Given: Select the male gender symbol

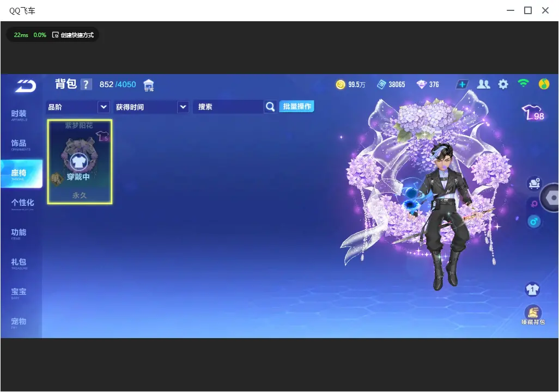Looking at the screenshot, I should point(534,222).
